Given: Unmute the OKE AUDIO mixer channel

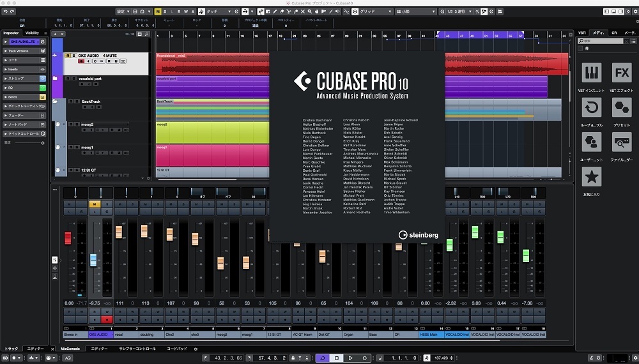Looking at the screenshot, I should click(95, 204).
